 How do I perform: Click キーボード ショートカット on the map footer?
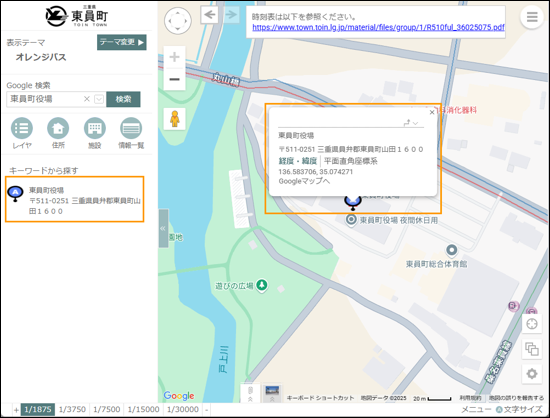[320, 398]
